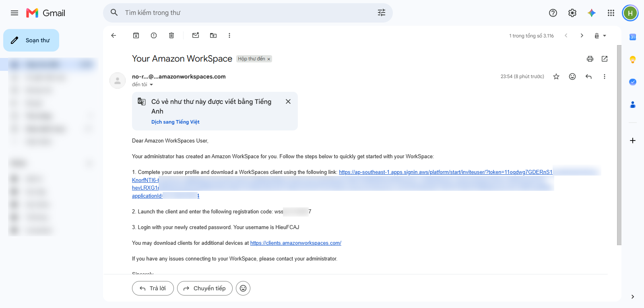The image size is (644, 308).
Task: Click emoji reaction button beside Chuyển tiếp
Action: 243,288
